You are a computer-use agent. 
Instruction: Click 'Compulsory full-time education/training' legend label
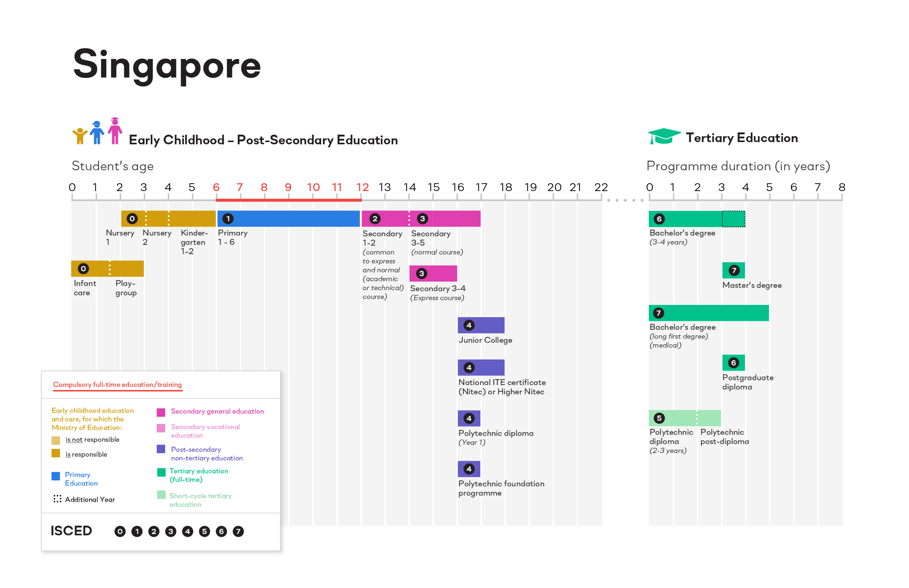(117, 385)
